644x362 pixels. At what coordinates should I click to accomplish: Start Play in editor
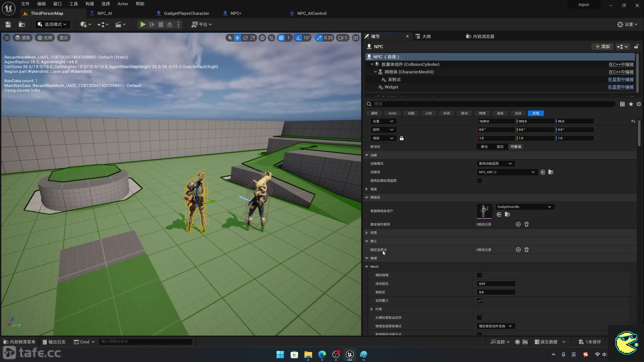143,24
